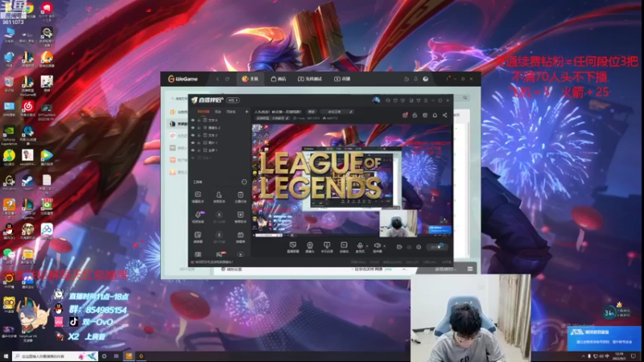644x362 pixels.
Task: Add a camera source from the streaming toolbar
Action: pos(310,245)
